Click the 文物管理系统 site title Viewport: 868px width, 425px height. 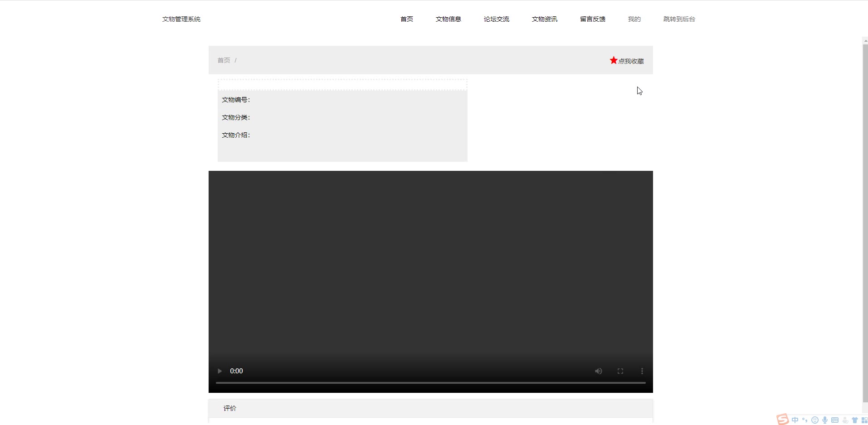(181, 19)
